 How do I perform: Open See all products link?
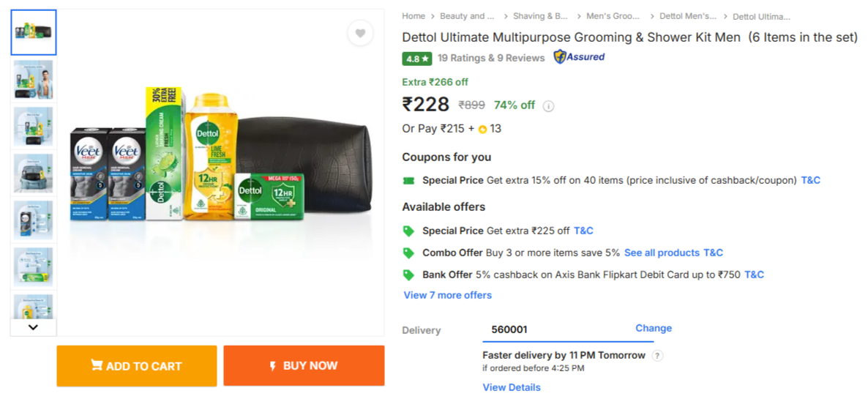[x=662, y=253]
